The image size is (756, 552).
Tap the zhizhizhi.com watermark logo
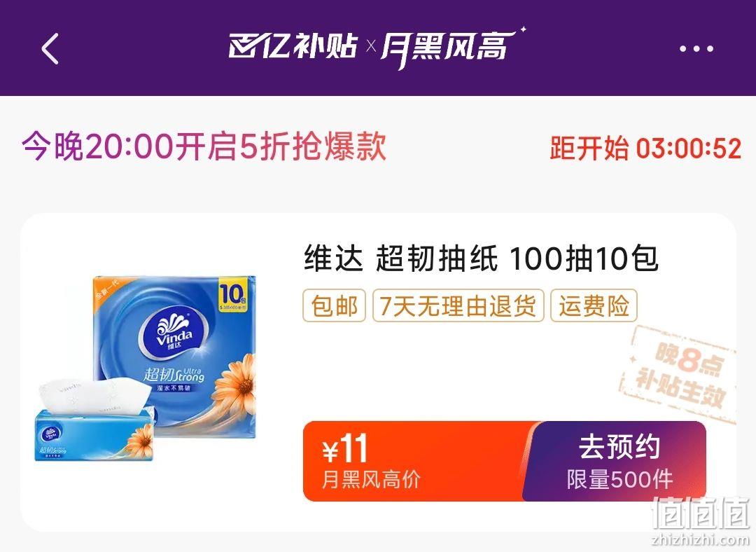point(701,522)
